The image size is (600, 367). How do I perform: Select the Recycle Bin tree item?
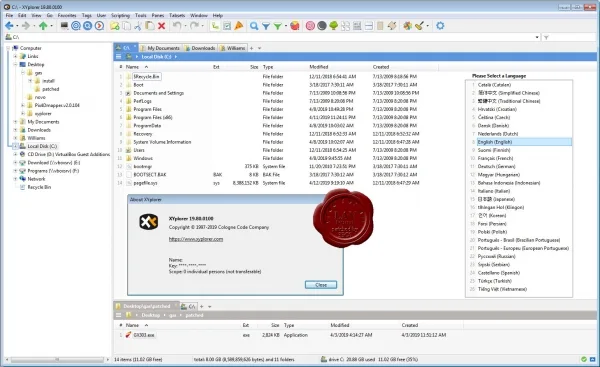coord(39,187)
